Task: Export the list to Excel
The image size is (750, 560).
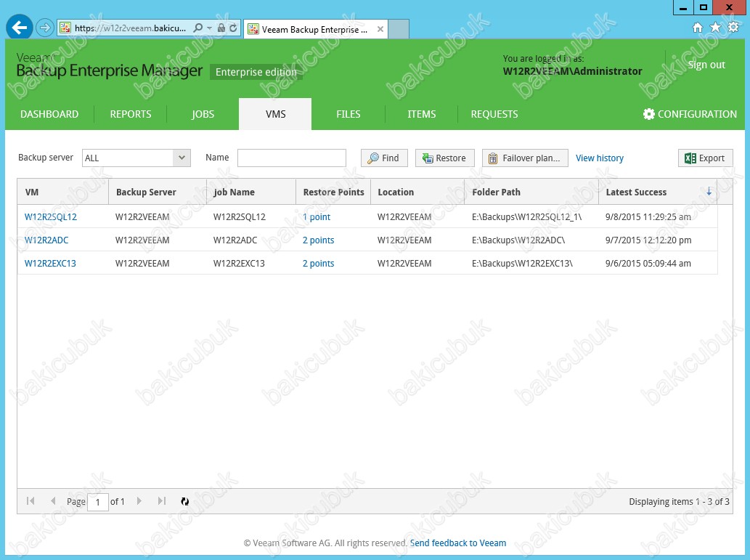Action: pyautogui.click(x=706, y=158)
